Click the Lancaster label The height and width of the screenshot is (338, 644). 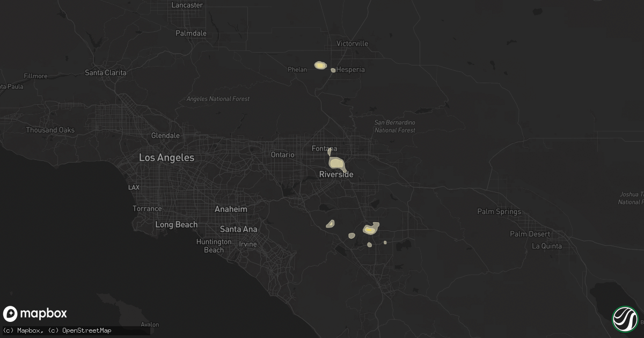pyautogui.click(x=187, y=5)
